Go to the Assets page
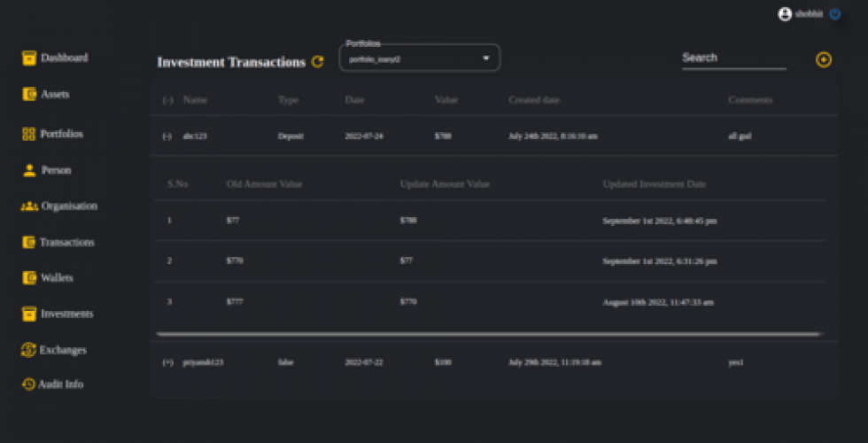Screen dimensions: 868x443 [55, 94]
